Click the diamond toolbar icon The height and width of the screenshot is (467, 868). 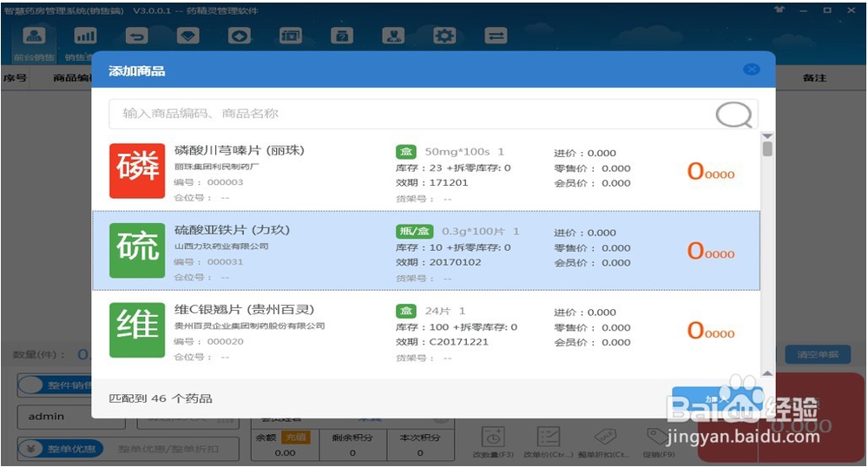click(x=187, y=36)
